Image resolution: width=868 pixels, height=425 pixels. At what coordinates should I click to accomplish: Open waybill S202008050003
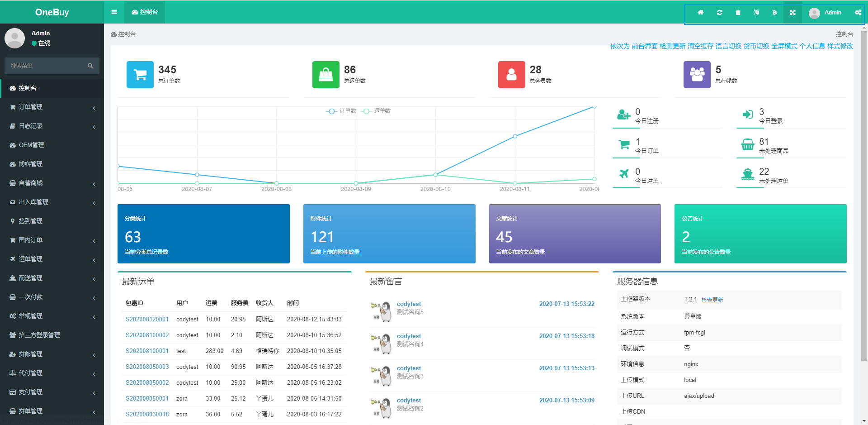click(x=147, y=367)
